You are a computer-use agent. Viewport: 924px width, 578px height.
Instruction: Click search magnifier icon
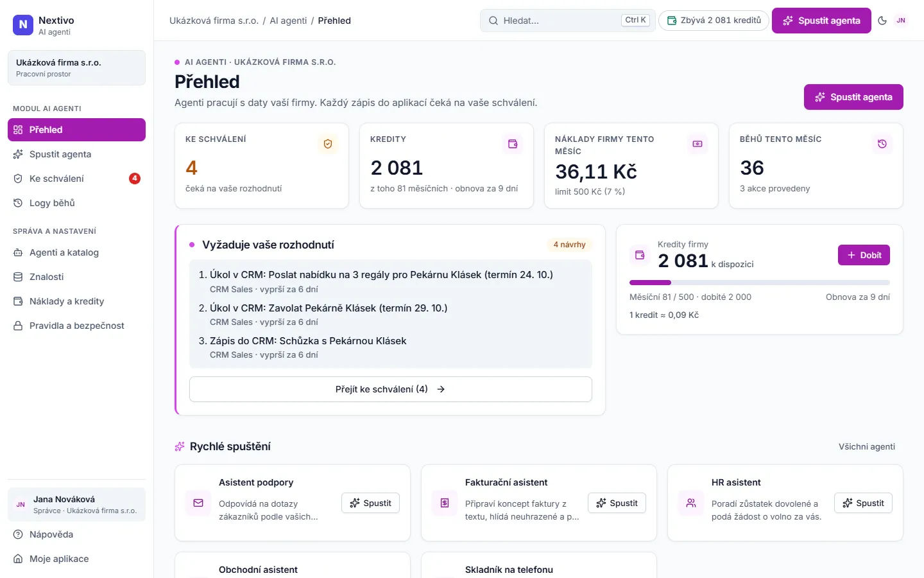click(493, 21)
